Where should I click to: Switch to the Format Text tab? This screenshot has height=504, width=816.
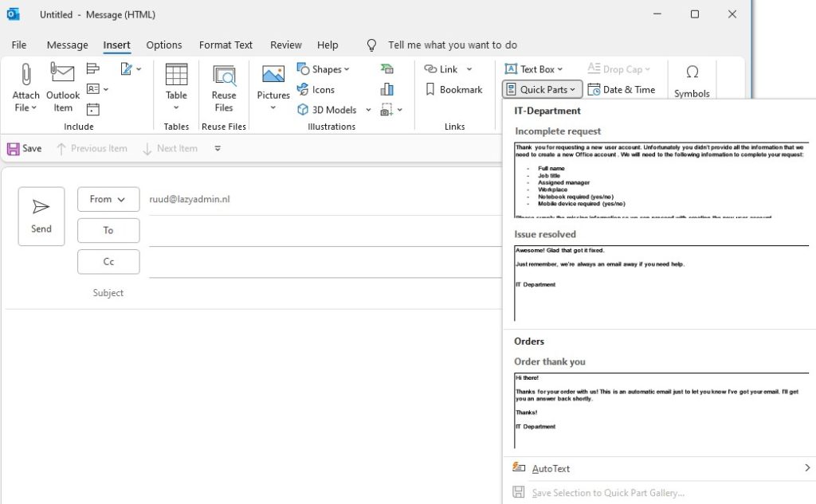click(226, 45)
